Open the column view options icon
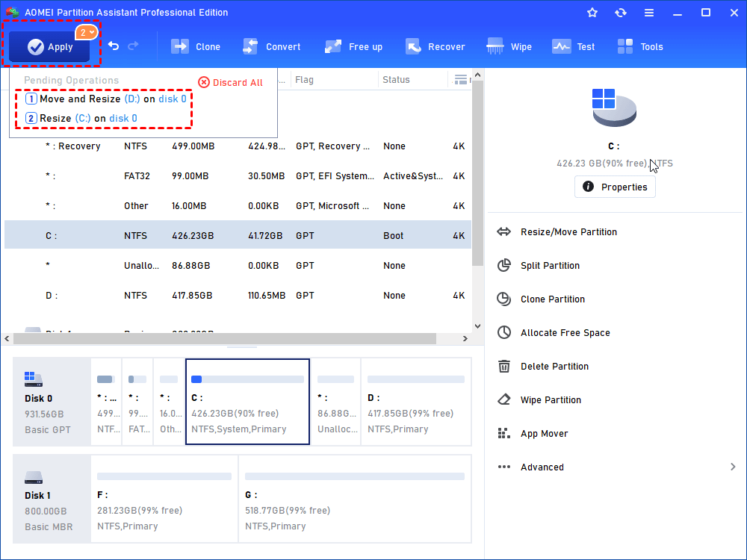 tap(461, 80)
